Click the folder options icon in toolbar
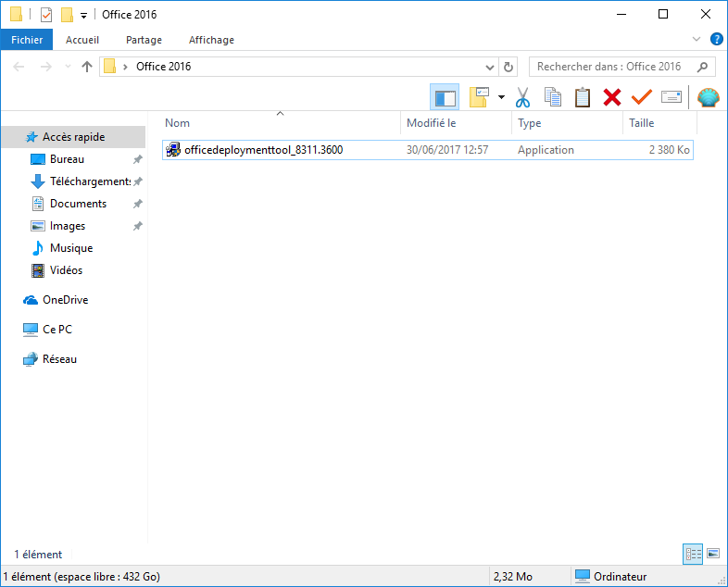The height and width of the screenshot is (587, 728). (x=479, y=97)
